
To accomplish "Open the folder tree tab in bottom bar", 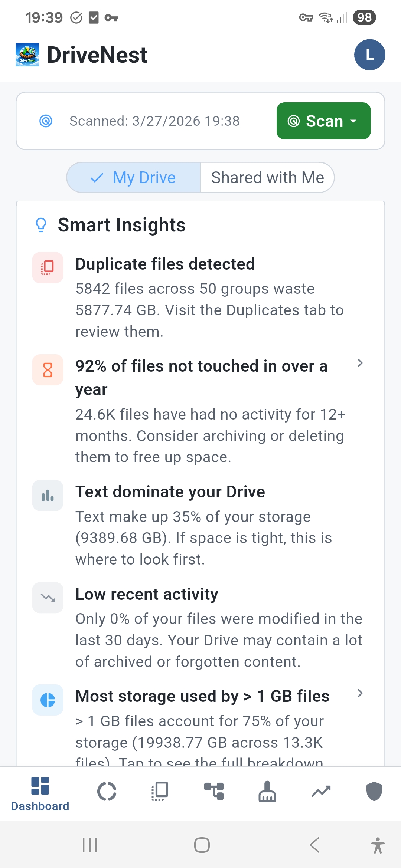I will pyautogui.click(x=214, y=792).
